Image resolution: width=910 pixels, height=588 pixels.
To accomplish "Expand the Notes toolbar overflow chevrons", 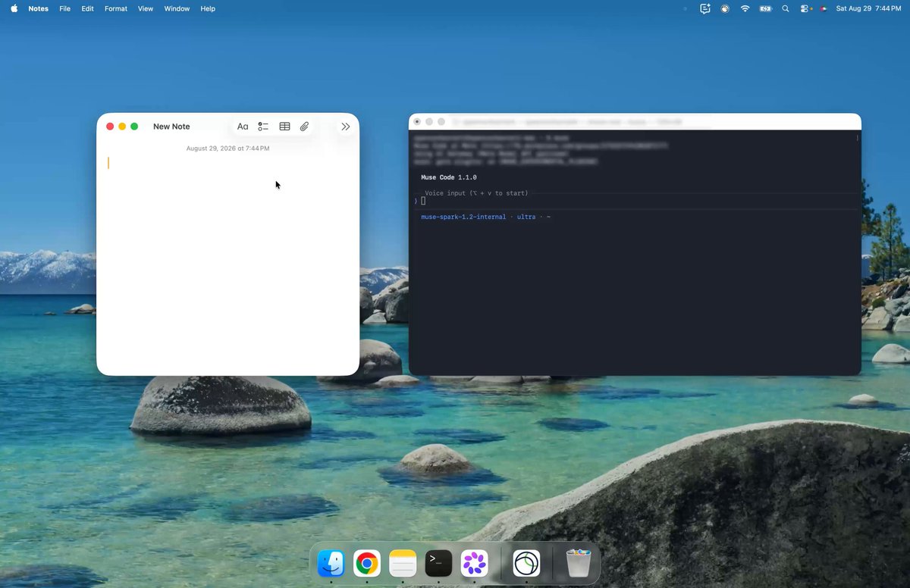I will [346, 127].
